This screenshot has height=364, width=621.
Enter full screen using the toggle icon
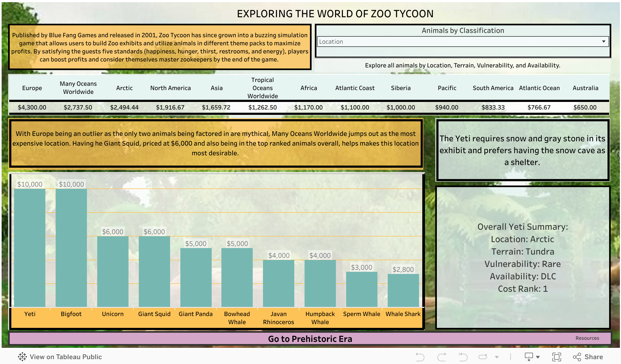click(557, 357)
